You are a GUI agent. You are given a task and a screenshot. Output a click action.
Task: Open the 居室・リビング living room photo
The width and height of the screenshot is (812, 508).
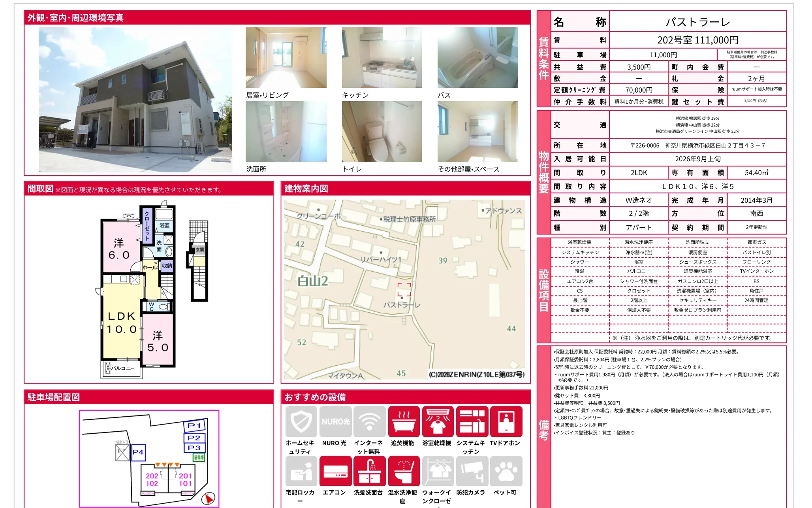pyautogui.click(x=286, y=57)
